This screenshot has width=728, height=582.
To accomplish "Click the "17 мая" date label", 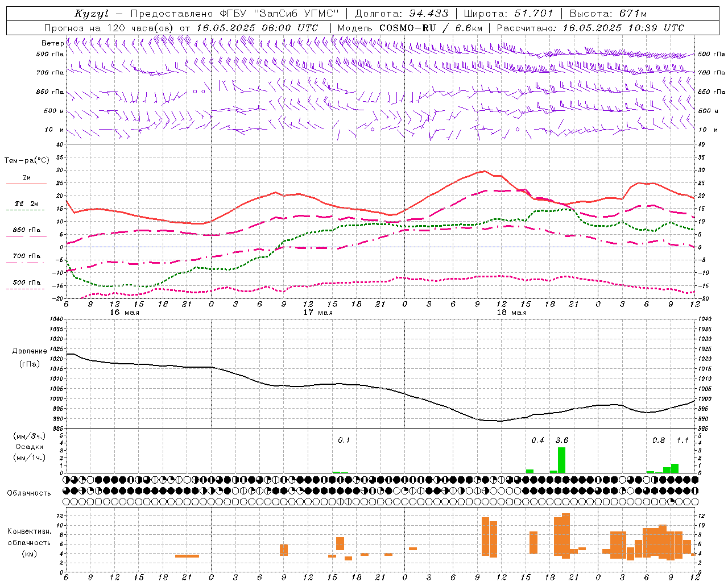I will point(318,313).
